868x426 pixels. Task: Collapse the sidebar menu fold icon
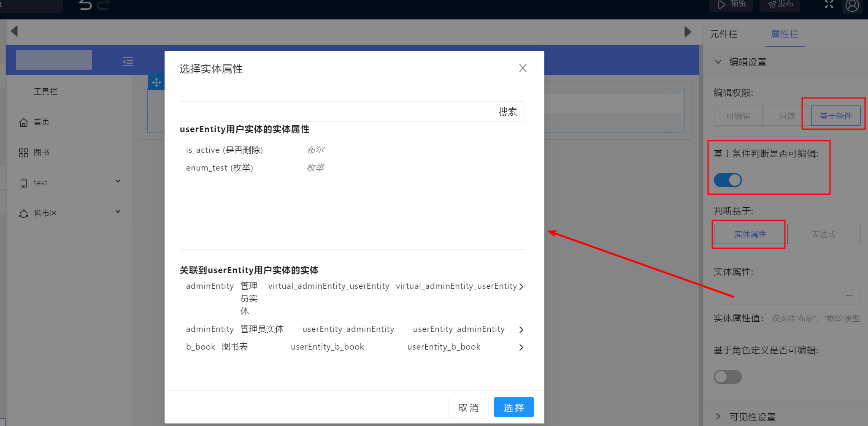[x=128, y=62]
